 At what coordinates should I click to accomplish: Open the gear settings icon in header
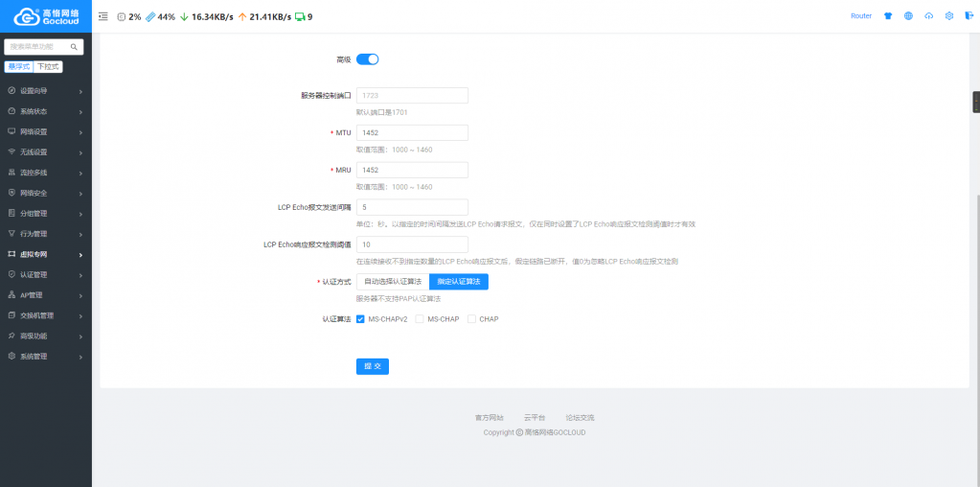tap(948, 16)
